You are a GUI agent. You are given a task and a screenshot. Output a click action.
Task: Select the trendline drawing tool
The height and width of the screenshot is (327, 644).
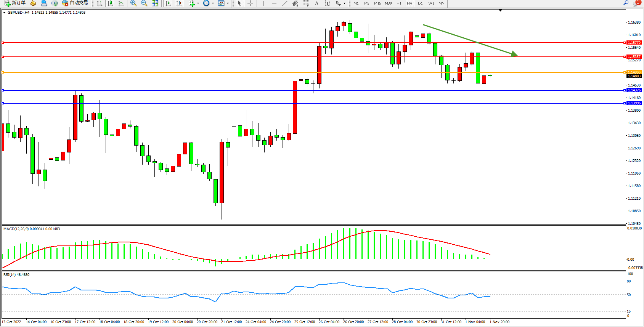pyautogui.click(x=284, y=3)
